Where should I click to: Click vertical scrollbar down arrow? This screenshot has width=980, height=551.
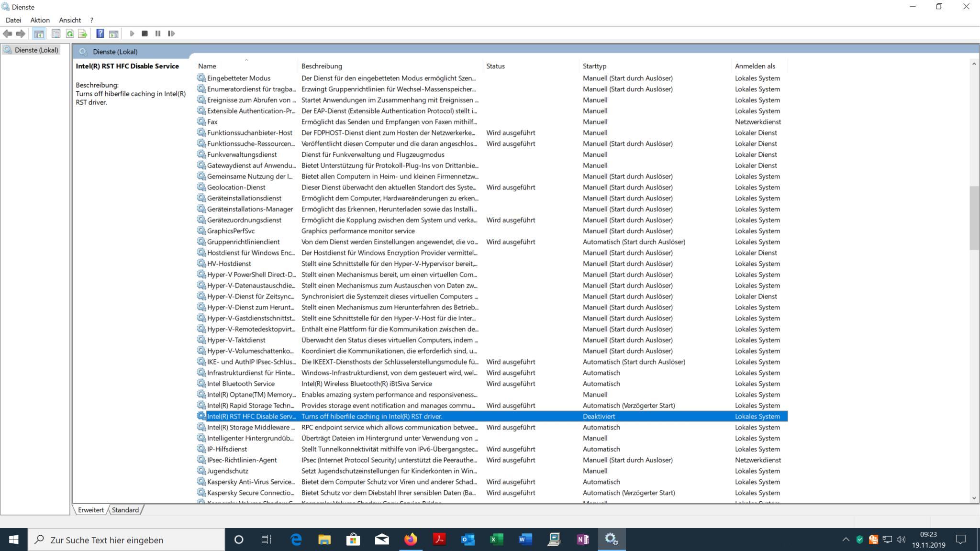tap(974, 498)
